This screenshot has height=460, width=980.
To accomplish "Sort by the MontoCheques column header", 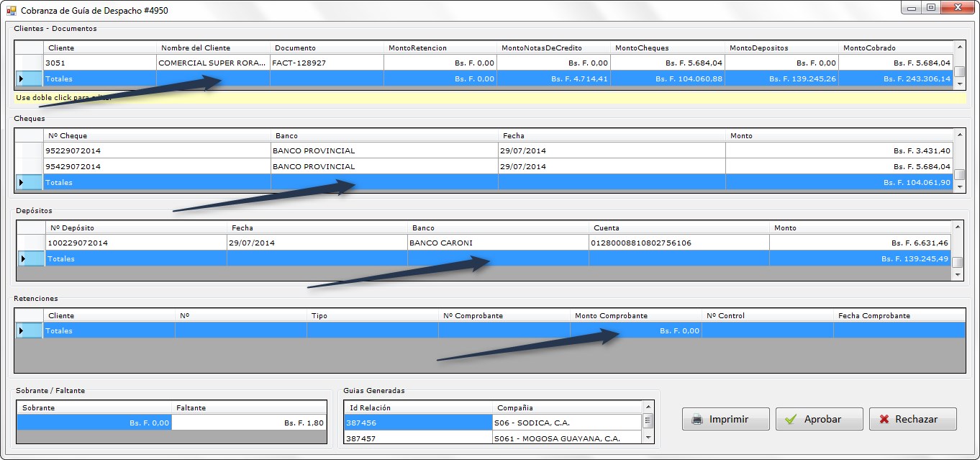I will 666,48.
